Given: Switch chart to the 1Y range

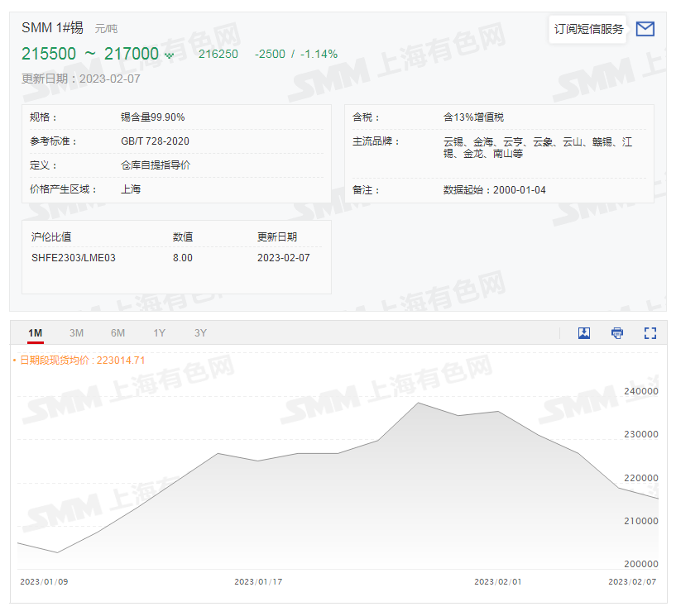Looking at the screenshot, I should pos(159,333).
